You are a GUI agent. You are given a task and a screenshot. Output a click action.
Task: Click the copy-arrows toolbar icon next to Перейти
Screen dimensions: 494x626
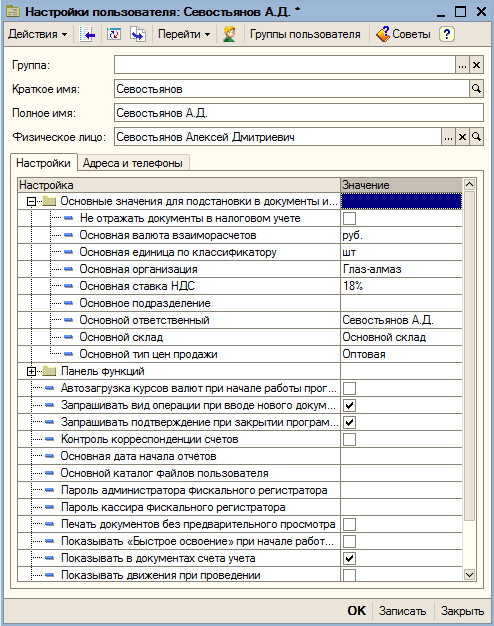pos(138,34)
